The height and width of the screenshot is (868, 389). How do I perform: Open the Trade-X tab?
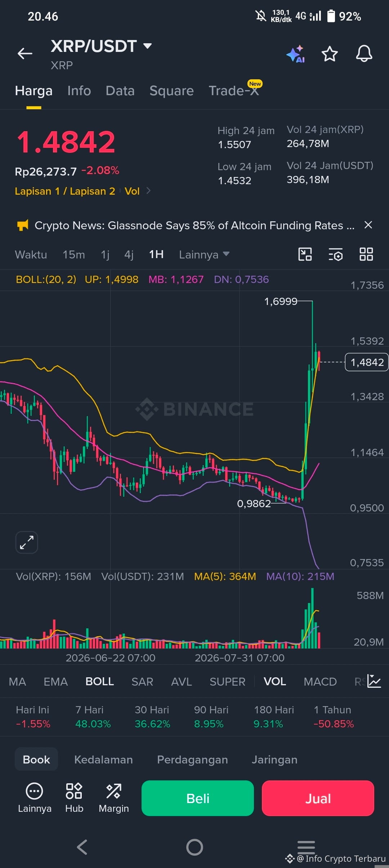pos(234,90)
